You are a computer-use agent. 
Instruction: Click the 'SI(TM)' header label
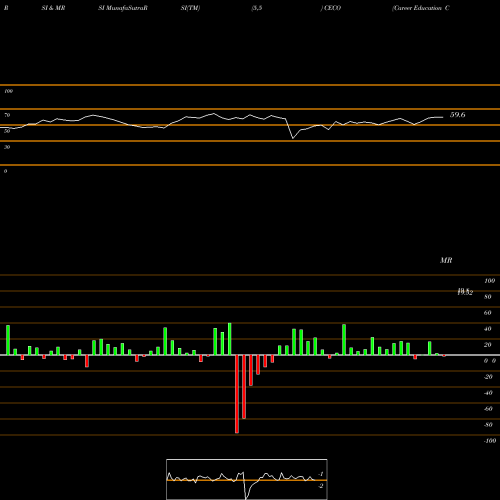coord(190,8)
